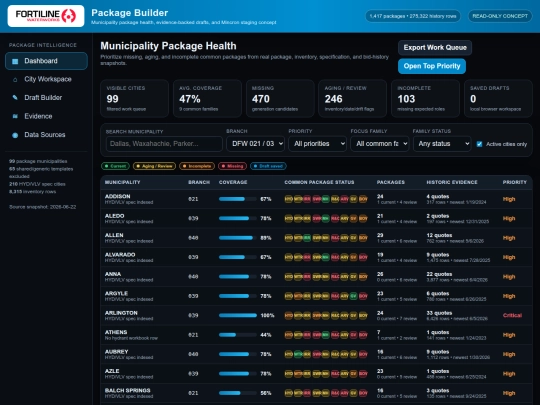540x405 pixels.
Task: Open the ARLINGTON municipality row name
Action: 121,313
